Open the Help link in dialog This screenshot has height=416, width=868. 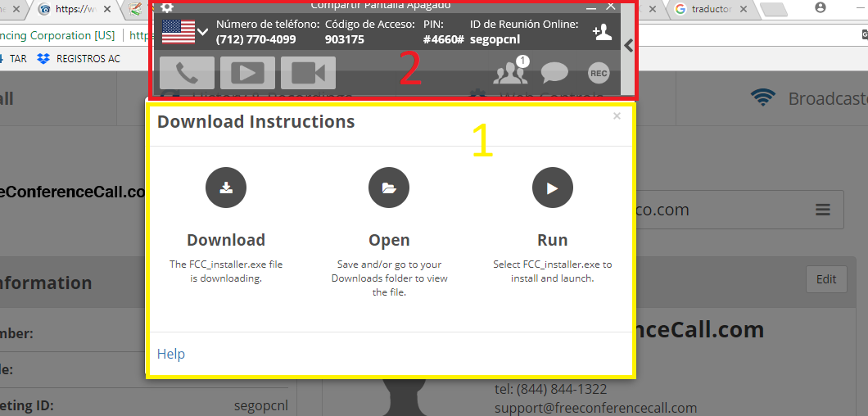point(171,354)
